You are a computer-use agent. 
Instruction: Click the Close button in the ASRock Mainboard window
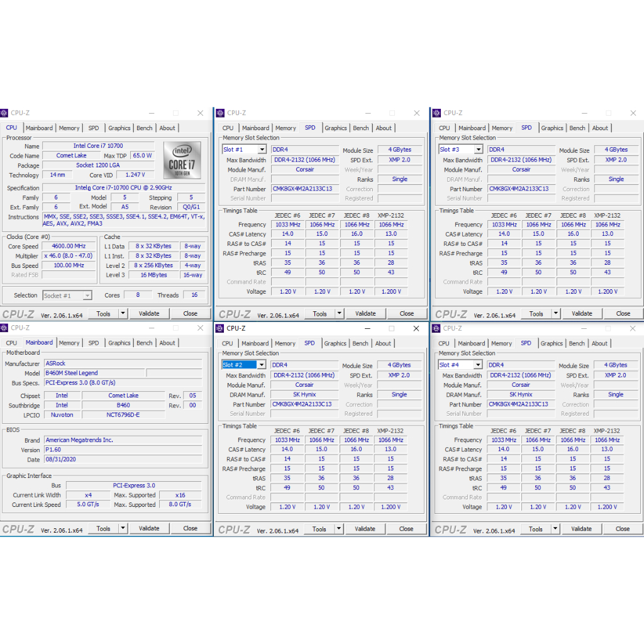click(191, 529)
